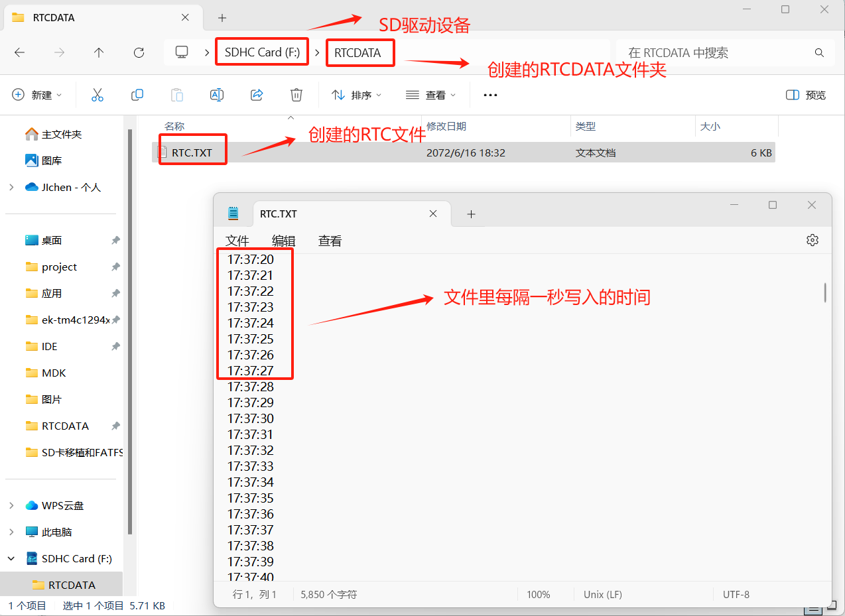
Task: Open Notepad settings gear icon
Action: (812, 240)
